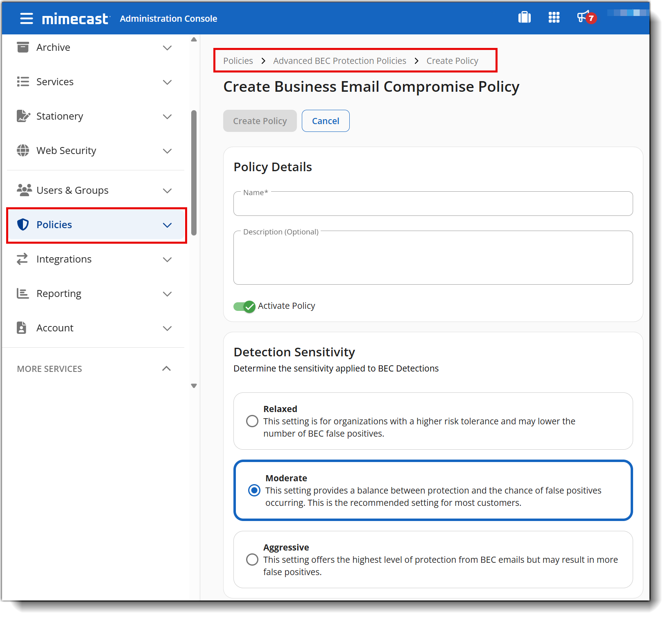
Task: Collapse the MORE SERVICES section
Action: click(x=166, y=369)
